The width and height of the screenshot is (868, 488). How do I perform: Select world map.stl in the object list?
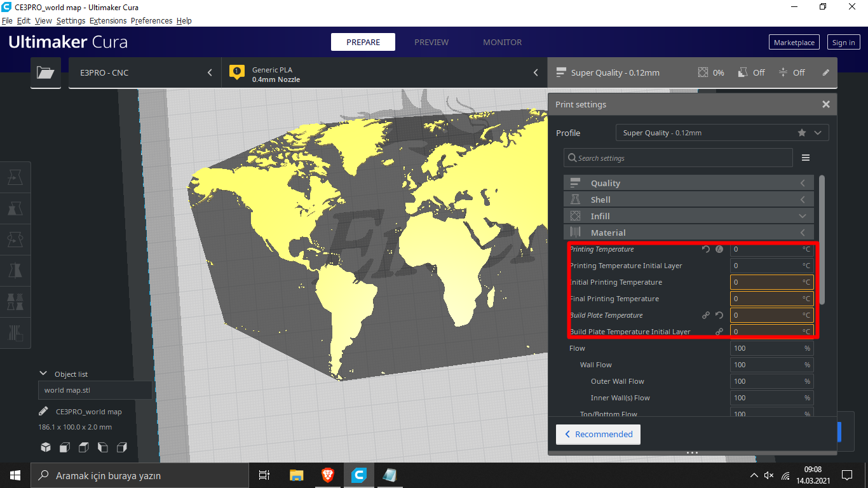95,390
